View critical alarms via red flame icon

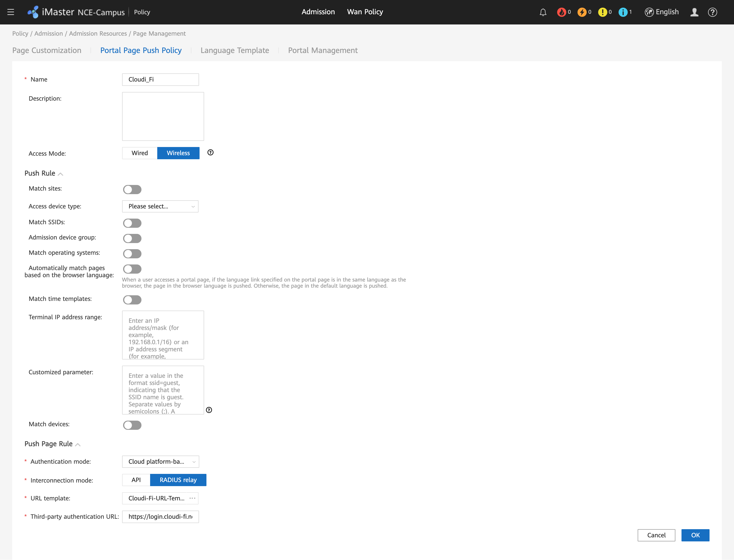[x=562, y=12]
